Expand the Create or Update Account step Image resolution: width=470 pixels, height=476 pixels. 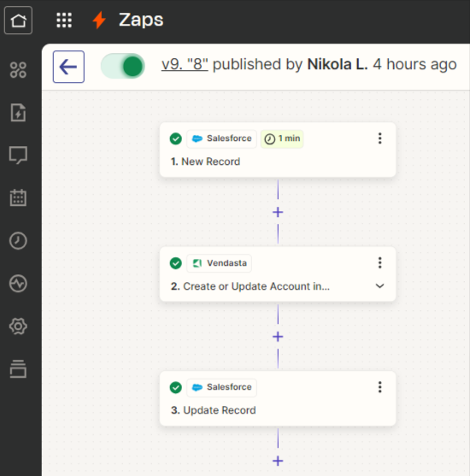(379, 286)
